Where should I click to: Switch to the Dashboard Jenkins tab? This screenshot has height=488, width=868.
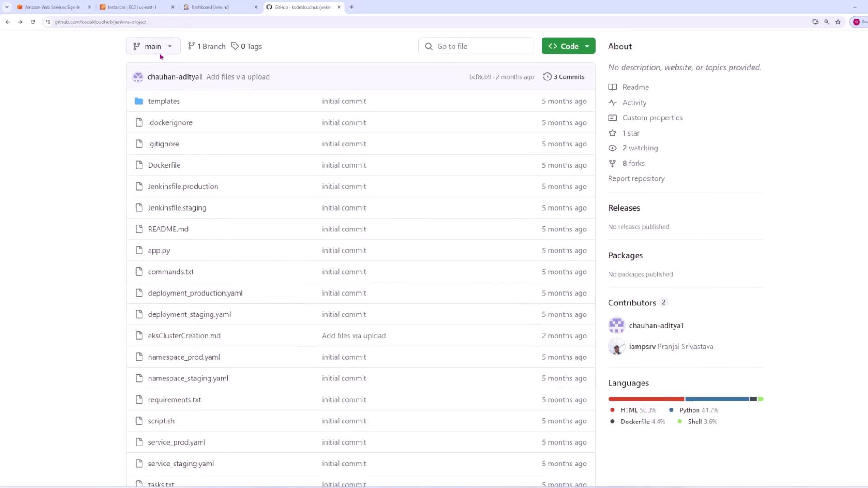(x=210, y=7)
